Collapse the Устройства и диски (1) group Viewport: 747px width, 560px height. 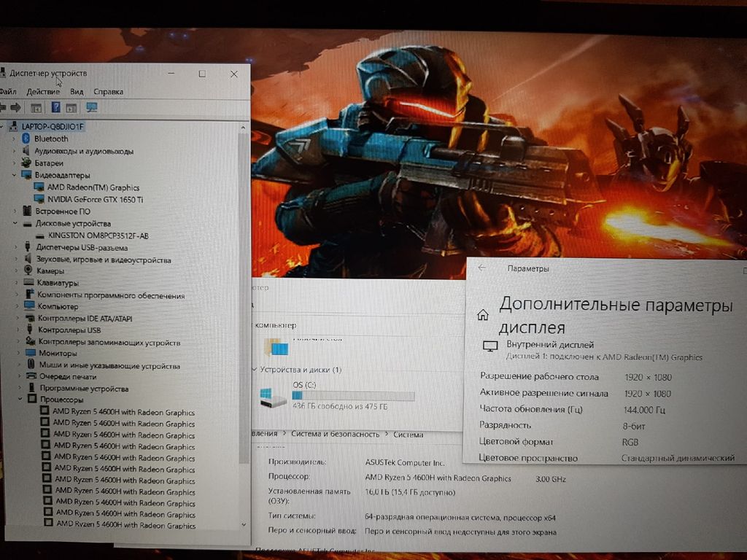click(x=255, y=369)
